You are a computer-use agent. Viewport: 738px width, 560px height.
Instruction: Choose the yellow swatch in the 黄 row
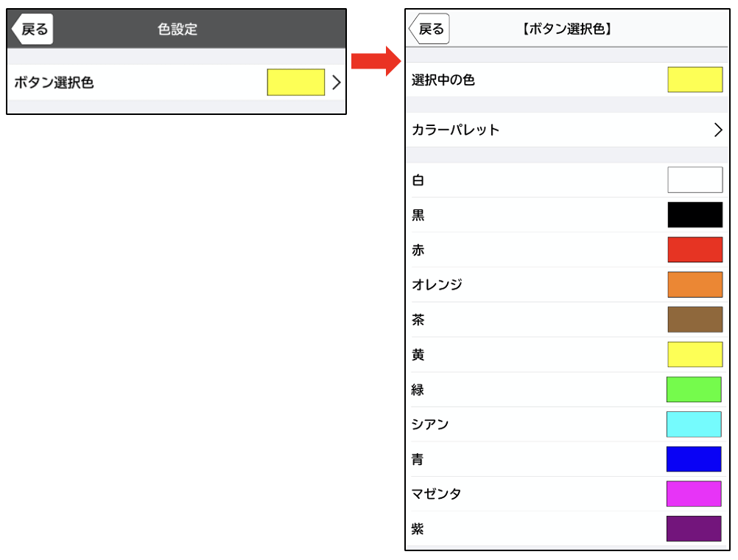point(695,354)
